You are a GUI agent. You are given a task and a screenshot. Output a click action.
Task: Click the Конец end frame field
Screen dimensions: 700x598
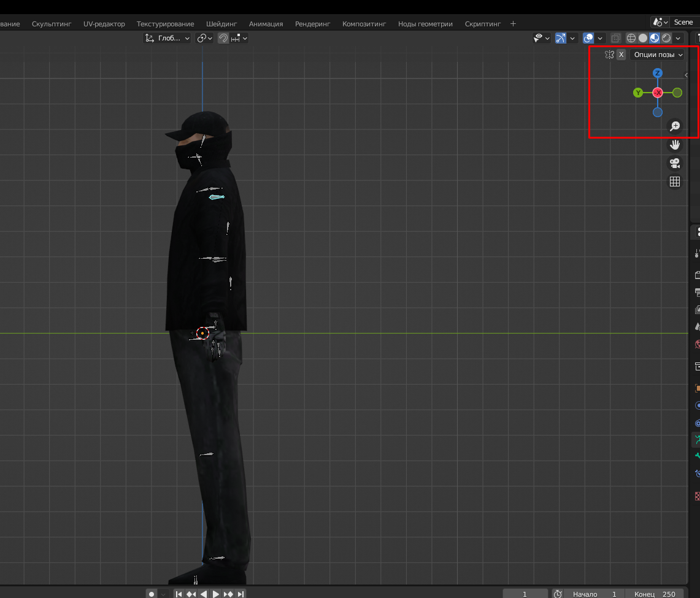pyautogui.click(x=654, y=594)
